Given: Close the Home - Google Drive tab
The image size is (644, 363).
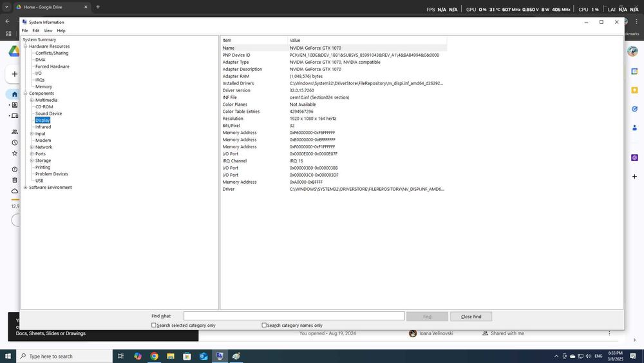Looking at the screenshot, I should point(86,7).
